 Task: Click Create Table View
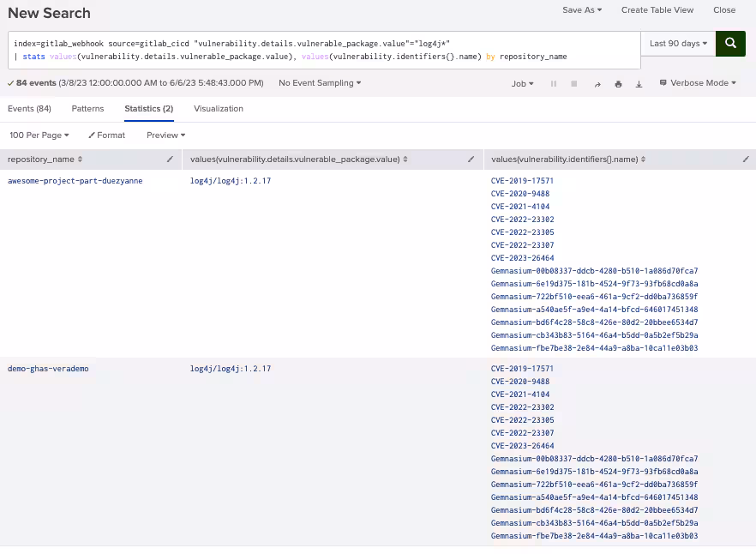[657, 10]
